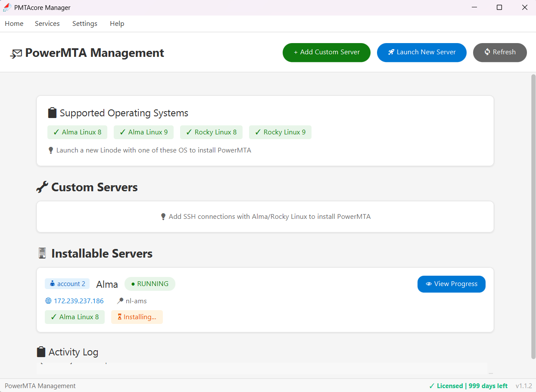The width and height of the screenshot is (536, 392).
Task: Click the PMTAcore Manager title bar icon
Action: tap(7, 7)
